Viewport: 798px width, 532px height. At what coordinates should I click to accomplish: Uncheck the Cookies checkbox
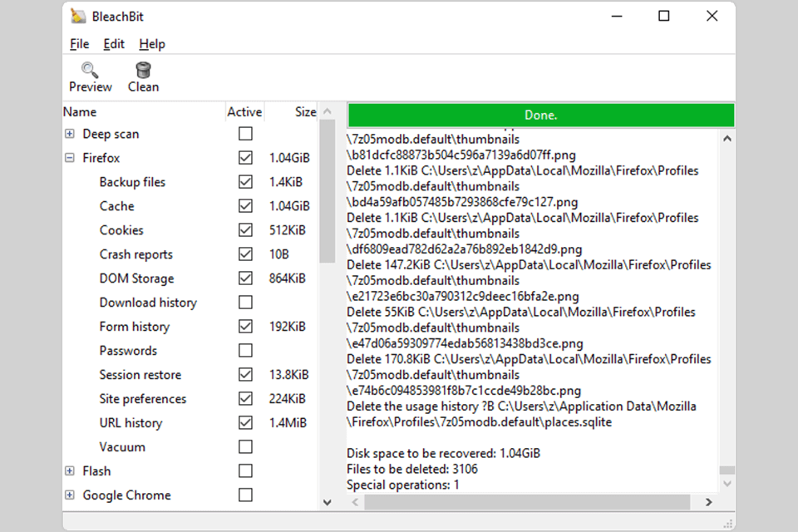(245, 230)
